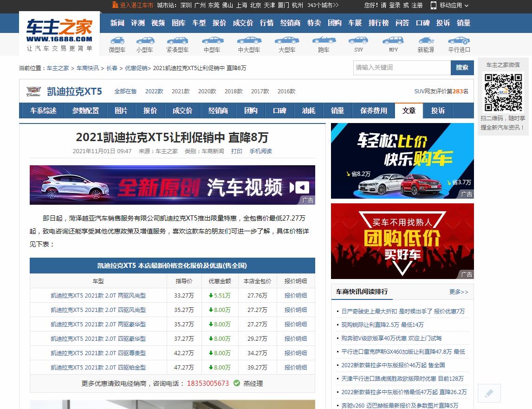Select the 跑车 sports car icon

coord(324,41)
